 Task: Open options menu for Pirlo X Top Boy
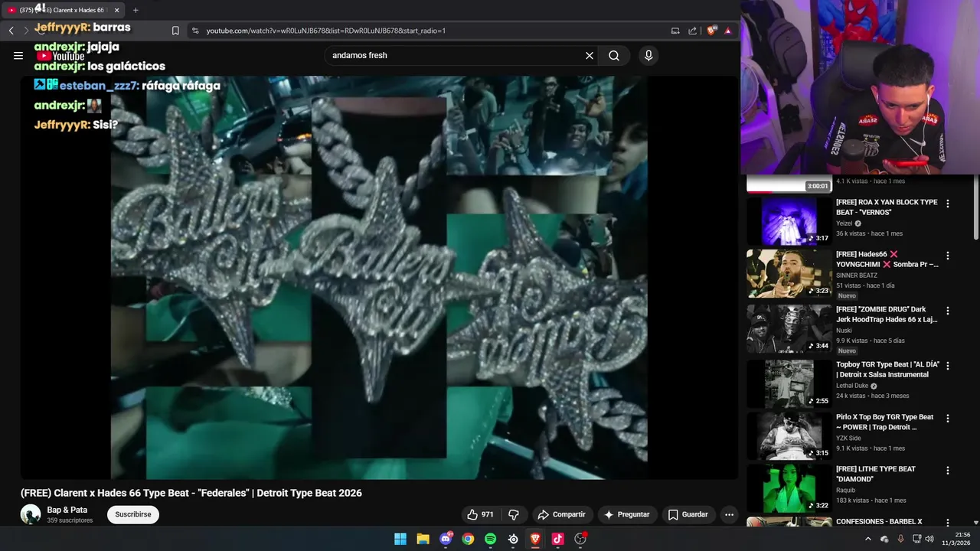coord(948,419)
